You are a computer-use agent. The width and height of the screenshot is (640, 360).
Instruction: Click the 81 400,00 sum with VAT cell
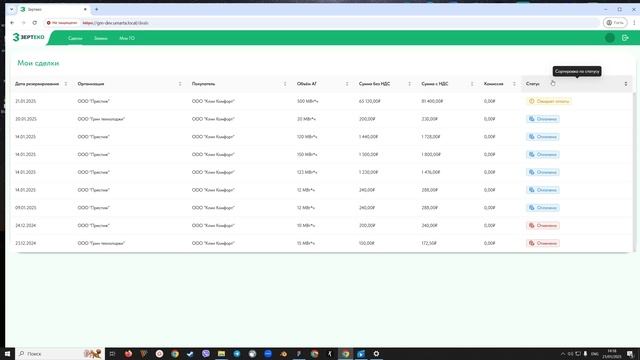pyautogui.click(x=432, y=101)
